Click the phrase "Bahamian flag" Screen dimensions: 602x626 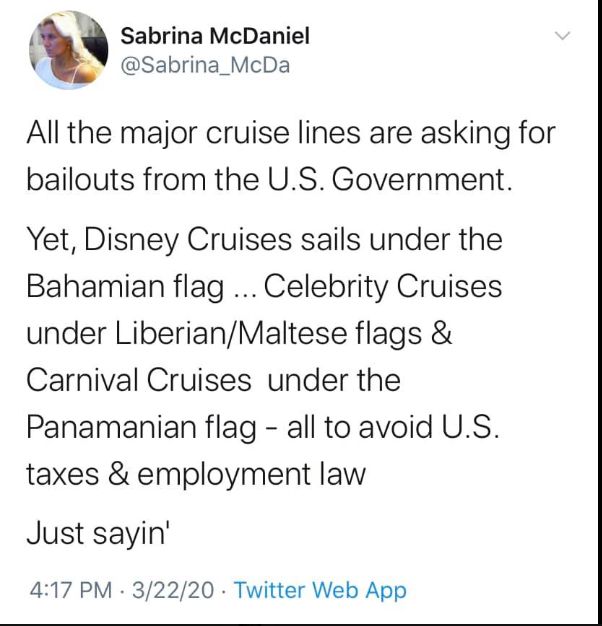[124, 287]
